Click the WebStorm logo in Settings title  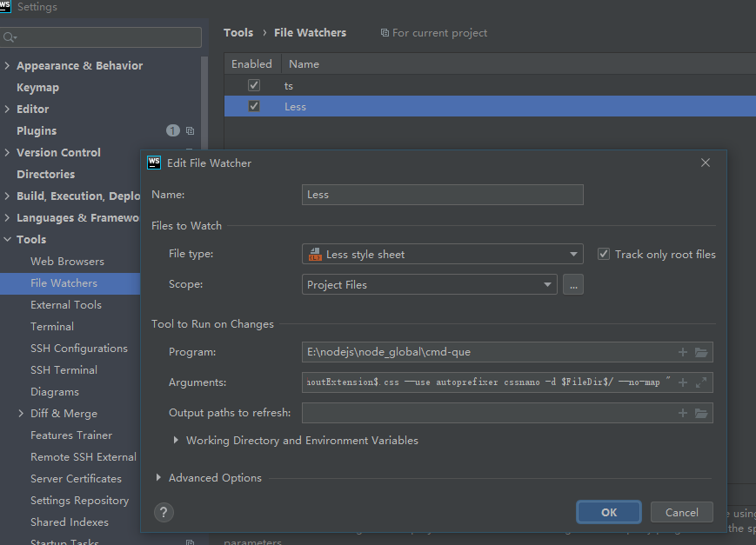(x=5, y=6)
